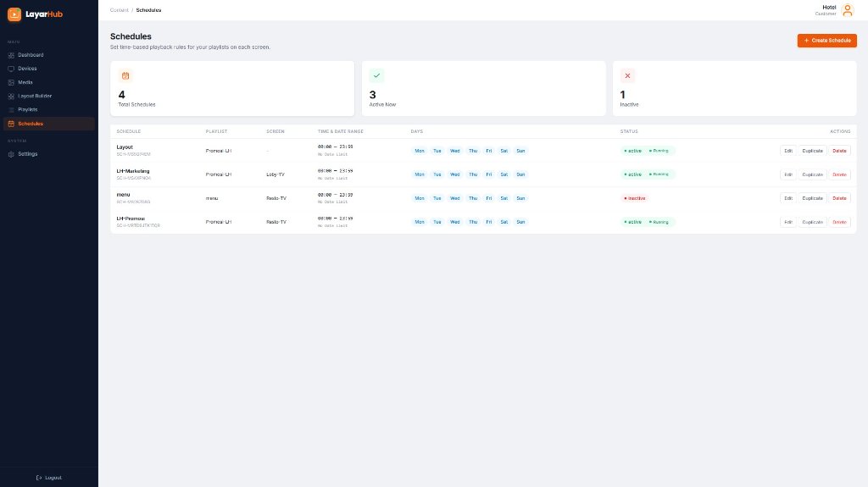Screen dimensions: 868x487
Task: Click the Inactive X card icon
Action: (627, 76)
